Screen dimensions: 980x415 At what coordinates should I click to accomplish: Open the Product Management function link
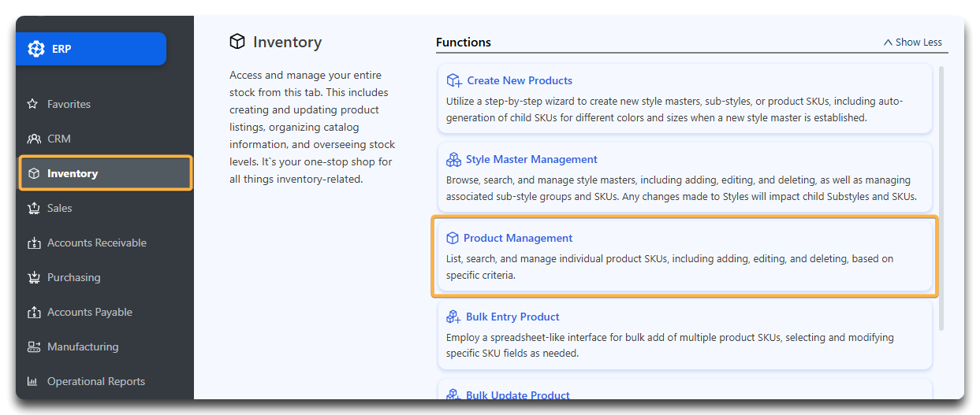[518, 238]
